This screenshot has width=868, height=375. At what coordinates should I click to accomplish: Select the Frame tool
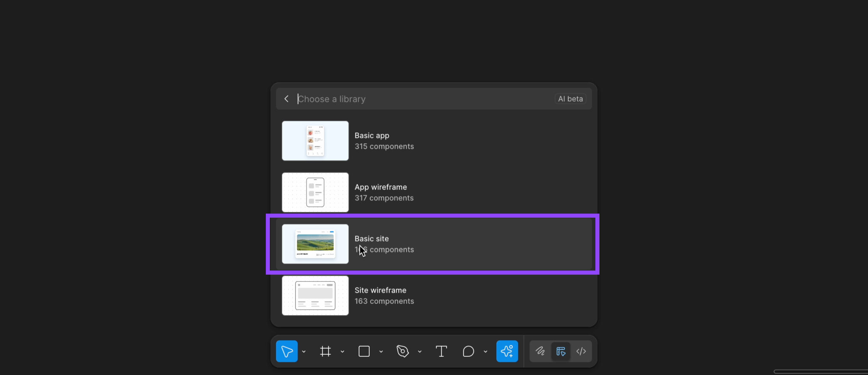tap(325, 351)
